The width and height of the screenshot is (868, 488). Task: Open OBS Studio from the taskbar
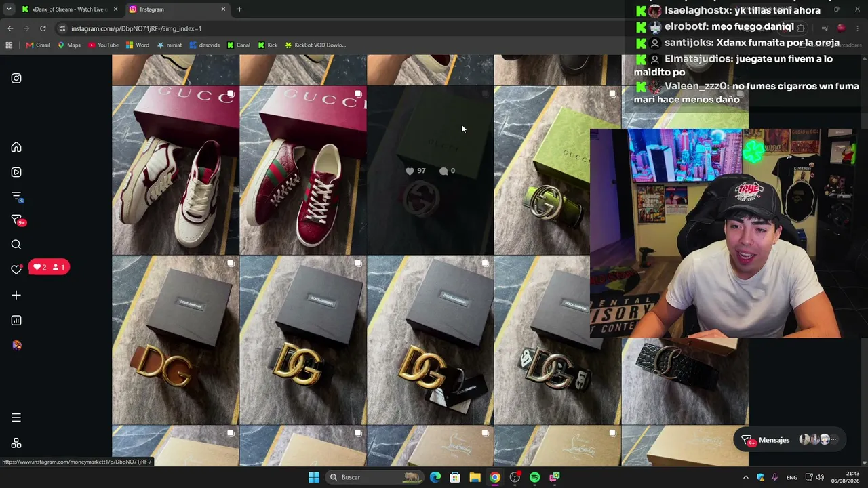pos(515,477)
